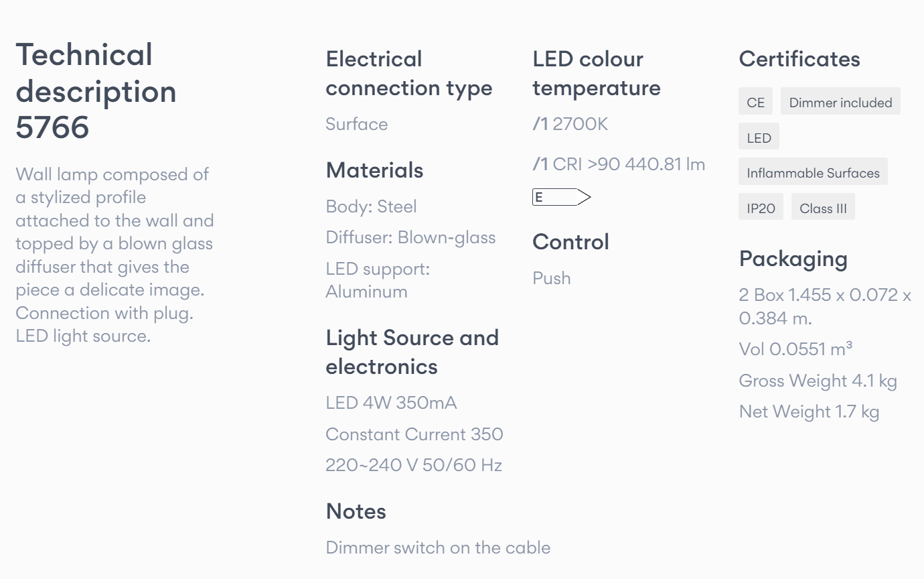
Task: Click the Inflammable Surfaces tag
Action: click(814, 173)
